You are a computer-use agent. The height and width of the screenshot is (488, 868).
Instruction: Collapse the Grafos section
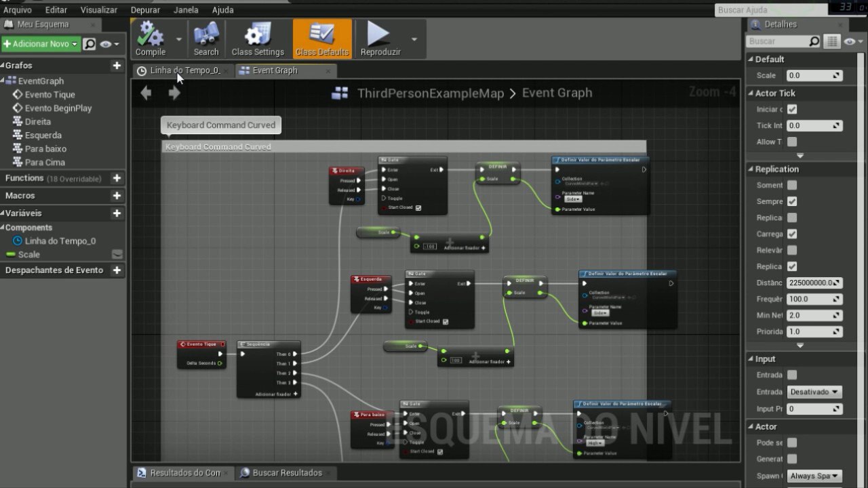(x=3, y=66)
